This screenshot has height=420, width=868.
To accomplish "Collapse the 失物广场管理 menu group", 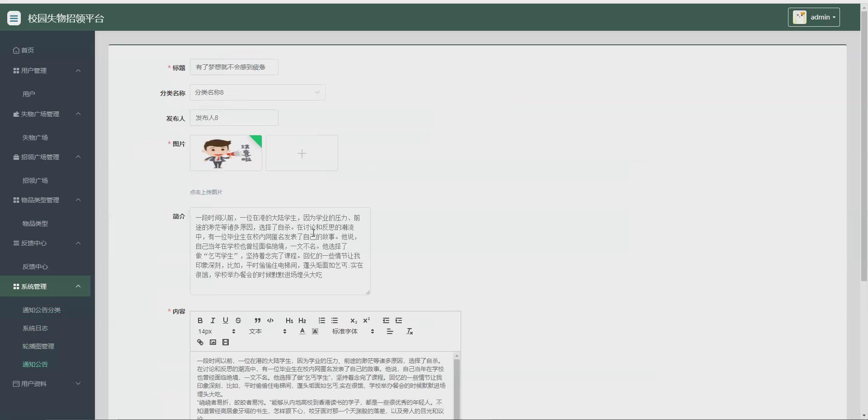I will click(x=45, y=114).
